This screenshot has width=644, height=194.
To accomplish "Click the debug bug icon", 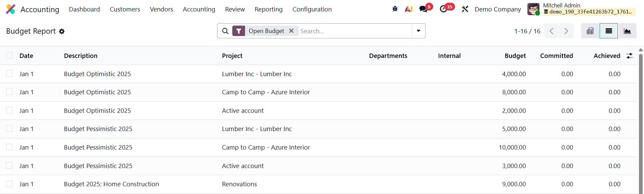I will (x=395, y=9).
